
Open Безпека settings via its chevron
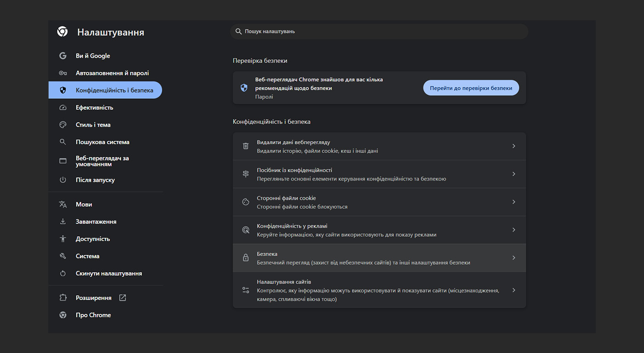point(514,258)
